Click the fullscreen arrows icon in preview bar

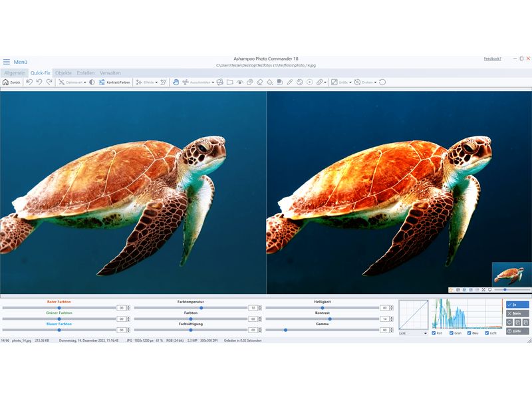[483, 290]
